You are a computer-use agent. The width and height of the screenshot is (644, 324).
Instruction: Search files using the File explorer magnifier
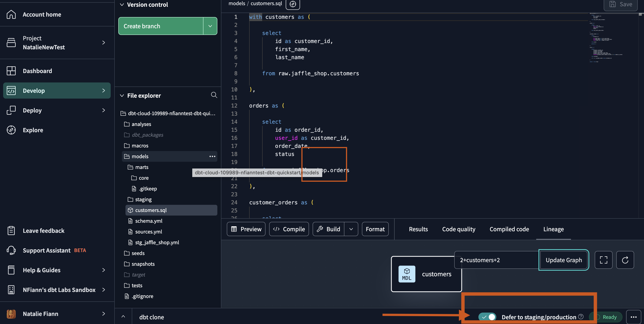point(214,95)
